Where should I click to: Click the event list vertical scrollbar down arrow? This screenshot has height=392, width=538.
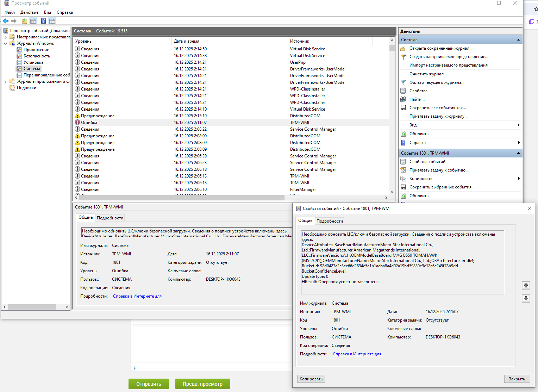tap(392, 192)
